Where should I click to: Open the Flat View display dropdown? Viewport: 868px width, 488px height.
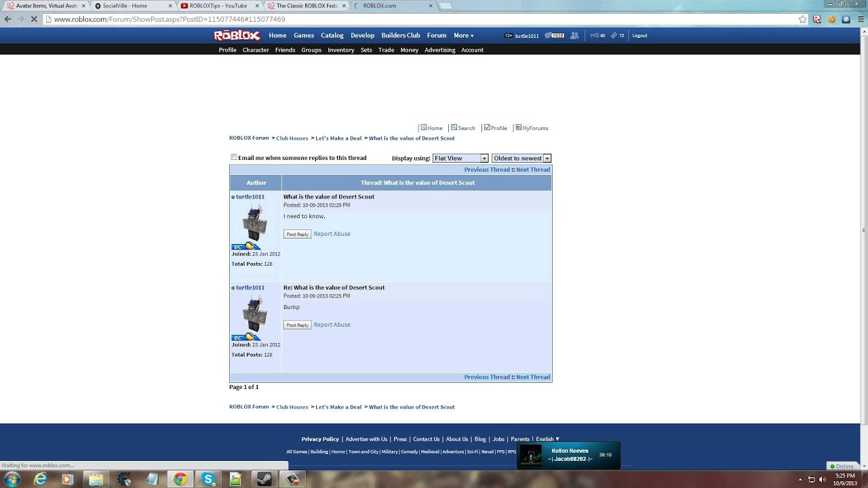(x=460, y=158)
